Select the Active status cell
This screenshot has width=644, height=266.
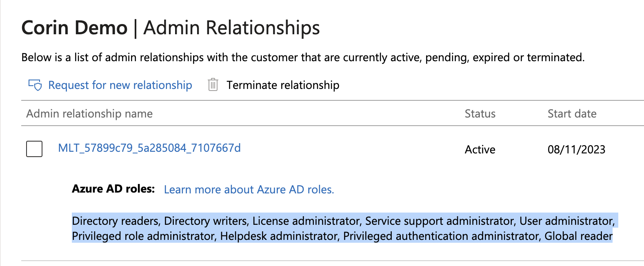click(x=480, y=149)
